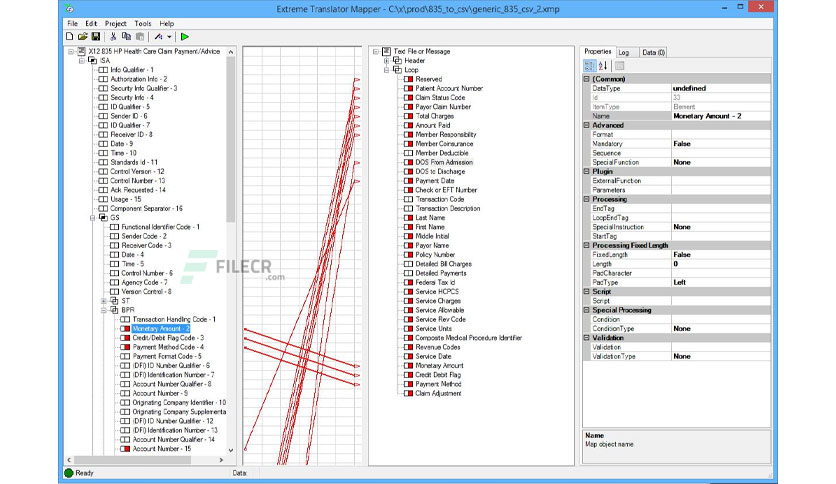Click the segment icon beside GS

[x=103, y=217]
